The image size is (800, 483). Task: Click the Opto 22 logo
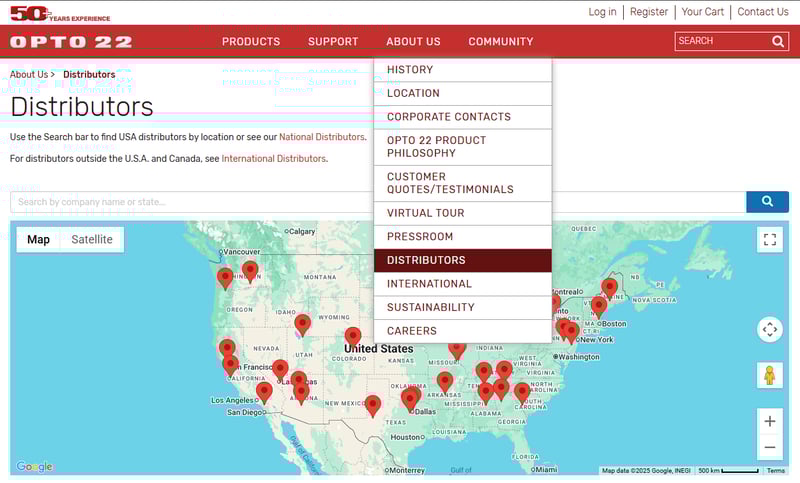click(x=71, y=42)
